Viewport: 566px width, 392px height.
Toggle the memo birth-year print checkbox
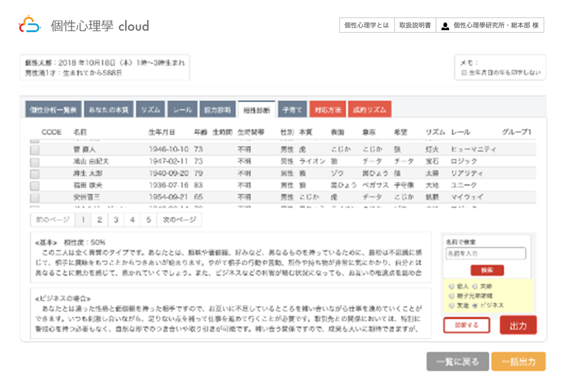(x=464, y=73)
